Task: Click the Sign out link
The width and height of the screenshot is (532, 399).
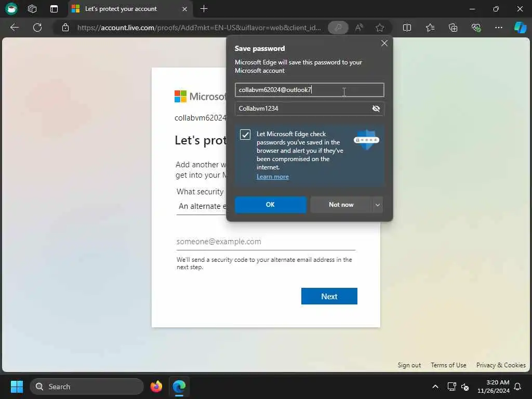Action: [x=409, y=365]
